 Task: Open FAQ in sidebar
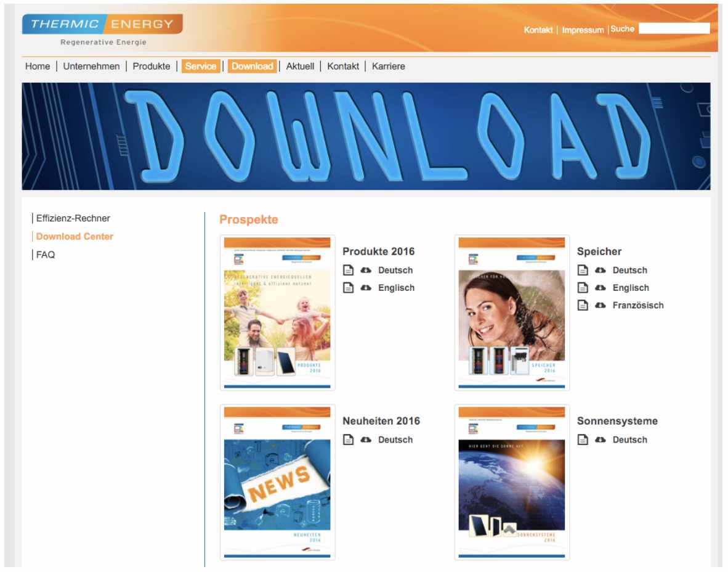click(x=46, y=255)
